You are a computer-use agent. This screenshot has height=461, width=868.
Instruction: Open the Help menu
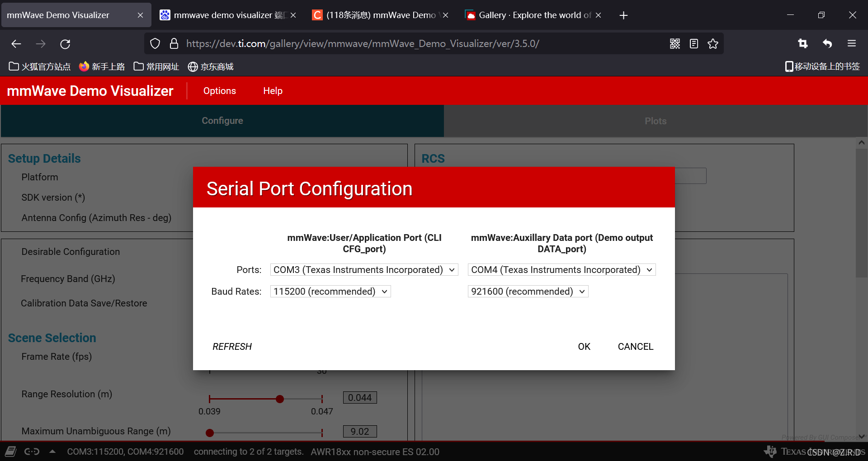(273, 91)
